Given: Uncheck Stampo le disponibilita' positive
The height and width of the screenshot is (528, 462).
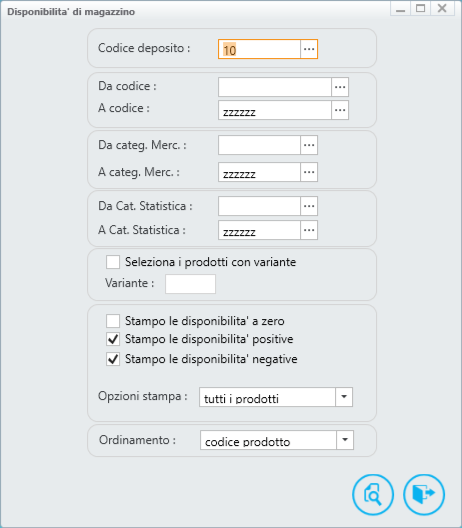Looking at the screenshot, I should pyautogui.click(x=113, y=339).
